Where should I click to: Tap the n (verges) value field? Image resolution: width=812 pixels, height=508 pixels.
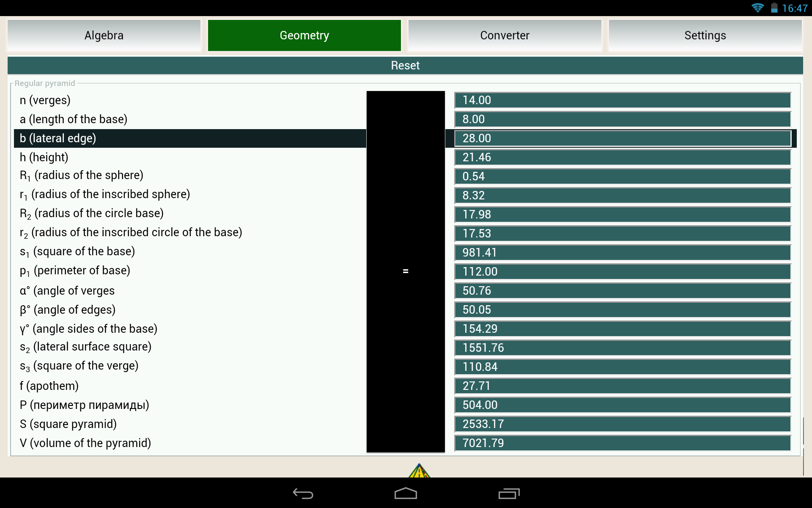point(622,100)
